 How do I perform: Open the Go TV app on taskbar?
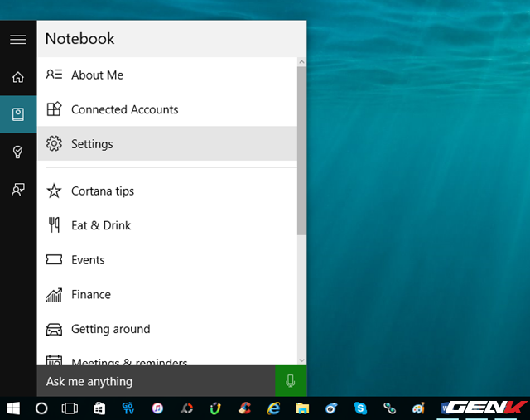[x=128, y=408]
